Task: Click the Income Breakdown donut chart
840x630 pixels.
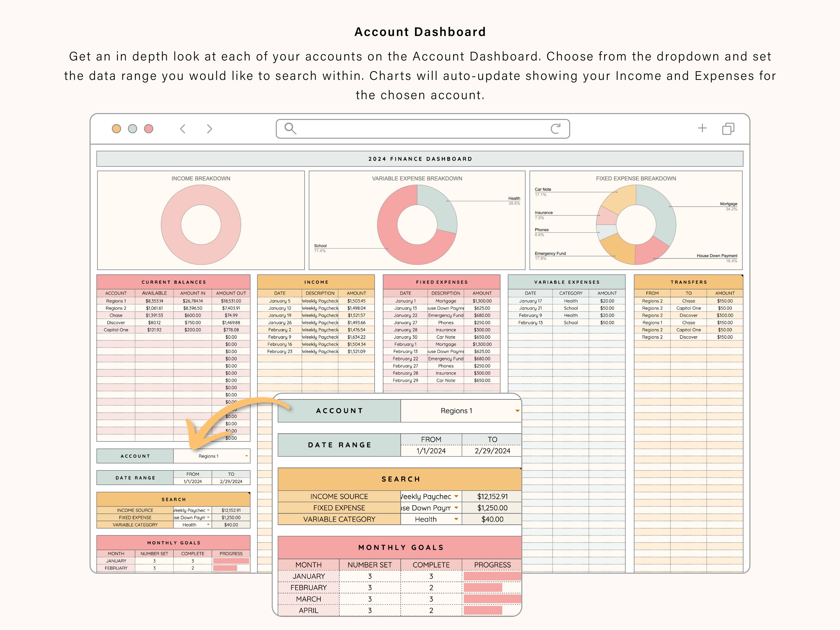Action: point(201,225)
